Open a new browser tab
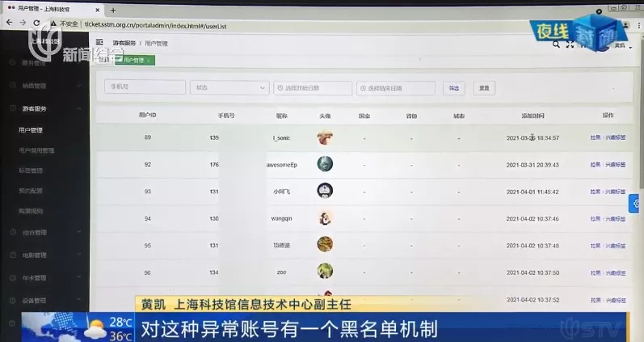Image resolution: width=644 pixels, height=342 pixels. point(113,11)
